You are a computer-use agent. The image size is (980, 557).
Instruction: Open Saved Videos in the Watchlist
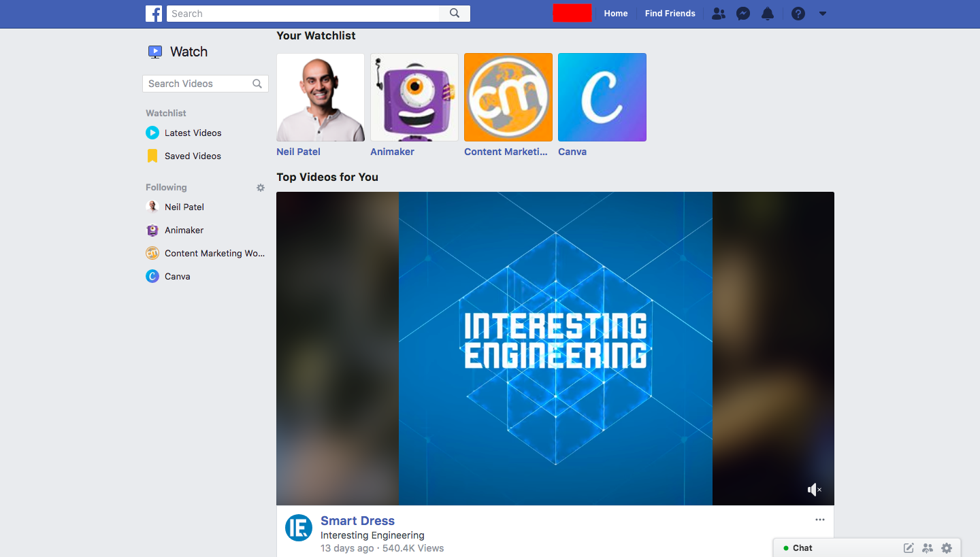pyautogui.click(x=193, y=156)
